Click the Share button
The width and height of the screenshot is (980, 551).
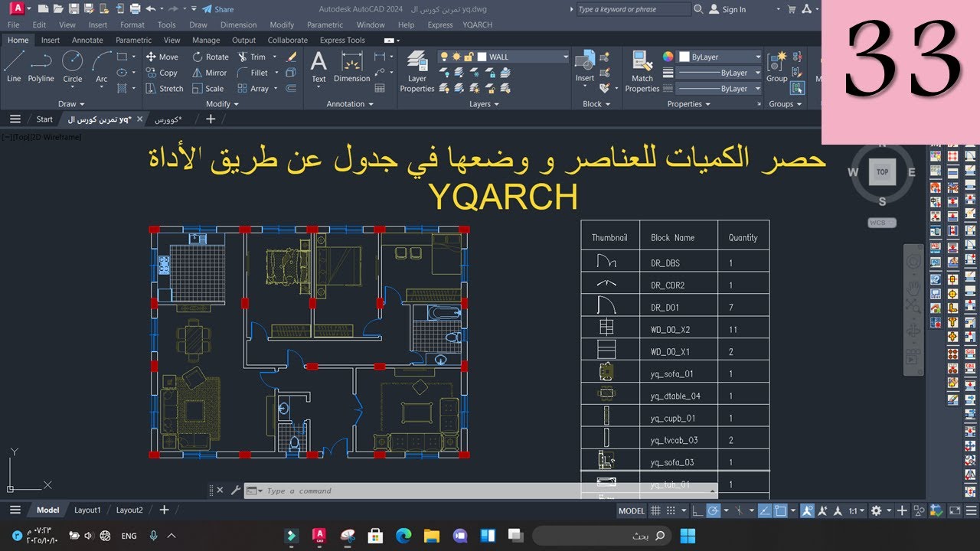click(218, 9)
